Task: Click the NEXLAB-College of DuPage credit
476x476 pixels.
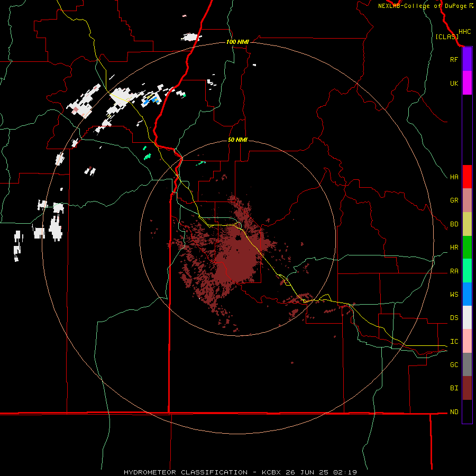Action: coord(422,6)
